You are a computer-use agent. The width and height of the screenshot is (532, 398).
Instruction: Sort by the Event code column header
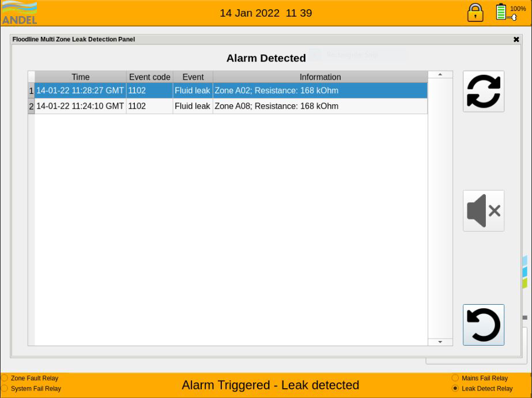149,77
